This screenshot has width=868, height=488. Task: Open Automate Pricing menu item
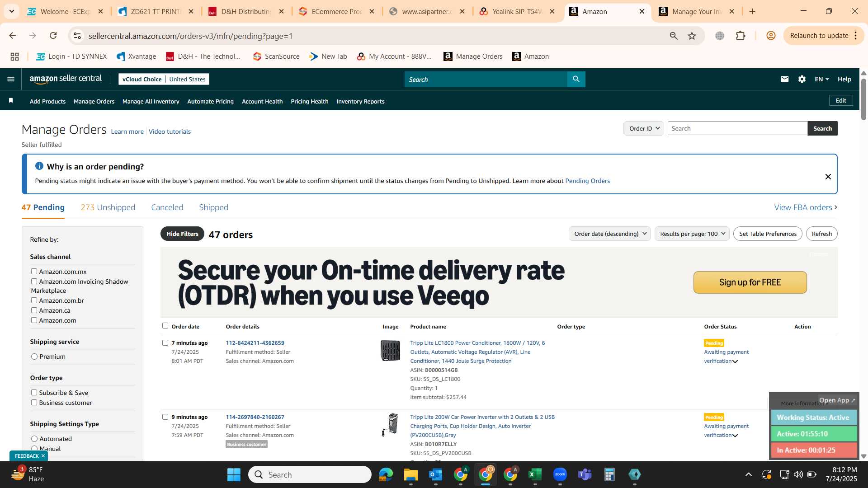pyautogui.click(x=210, y=102)
